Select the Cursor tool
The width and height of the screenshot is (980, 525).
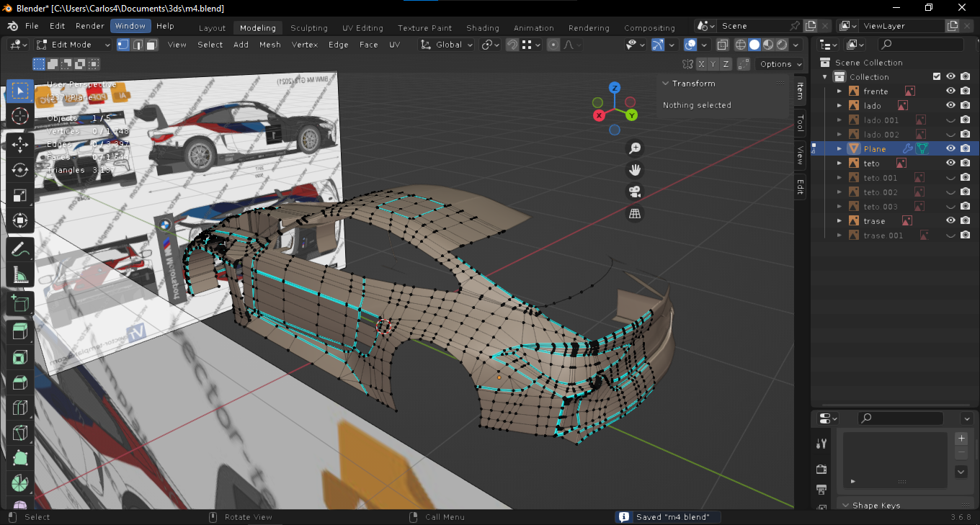click(20, 116)
